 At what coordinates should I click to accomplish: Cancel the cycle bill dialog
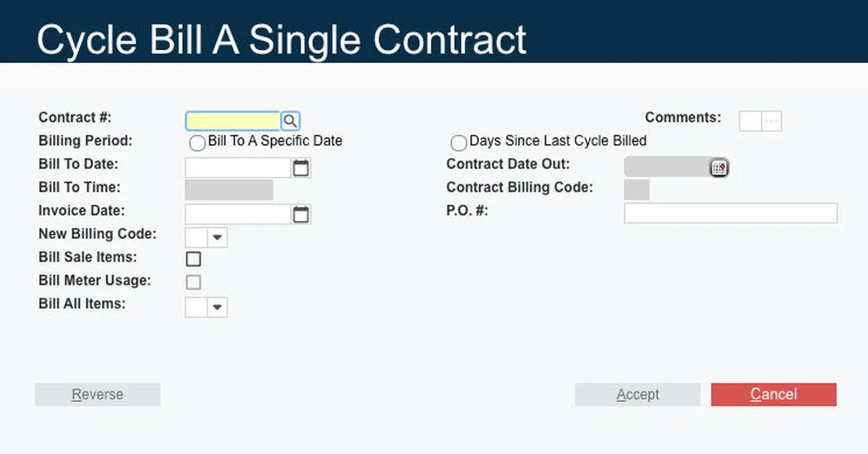point(773,395)
